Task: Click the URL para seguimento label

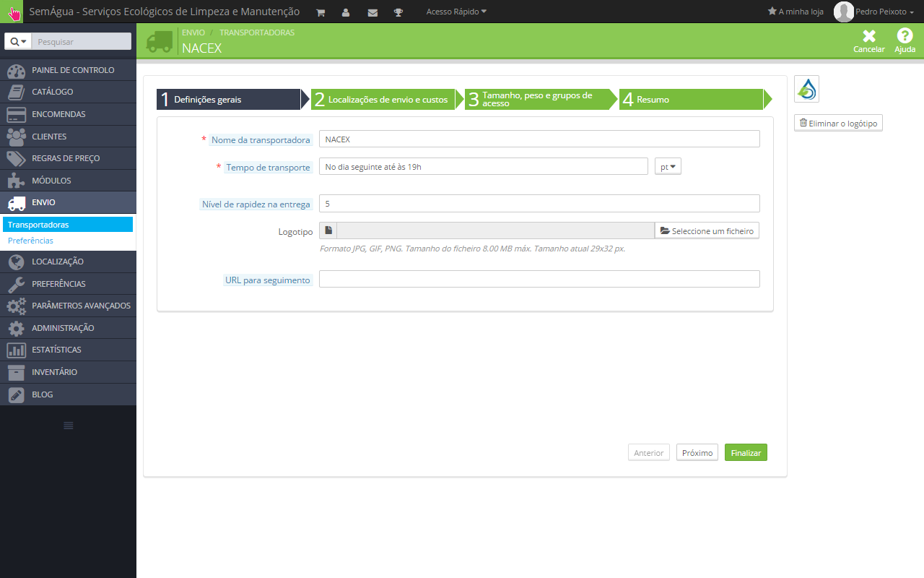Action: 268,280
